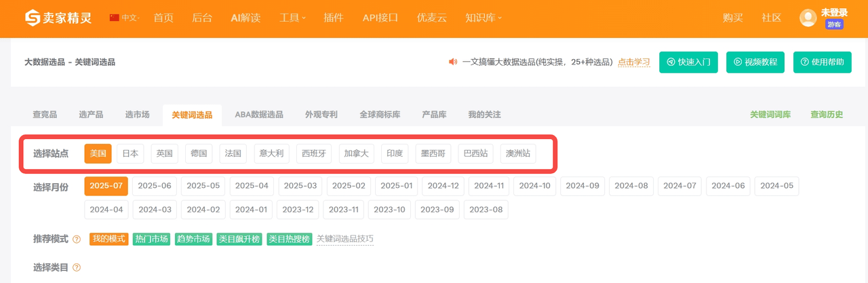Expand the 中文 language dropdown
Screen dimensions: 868x283
pyautogui.click(x=125, y=18)
